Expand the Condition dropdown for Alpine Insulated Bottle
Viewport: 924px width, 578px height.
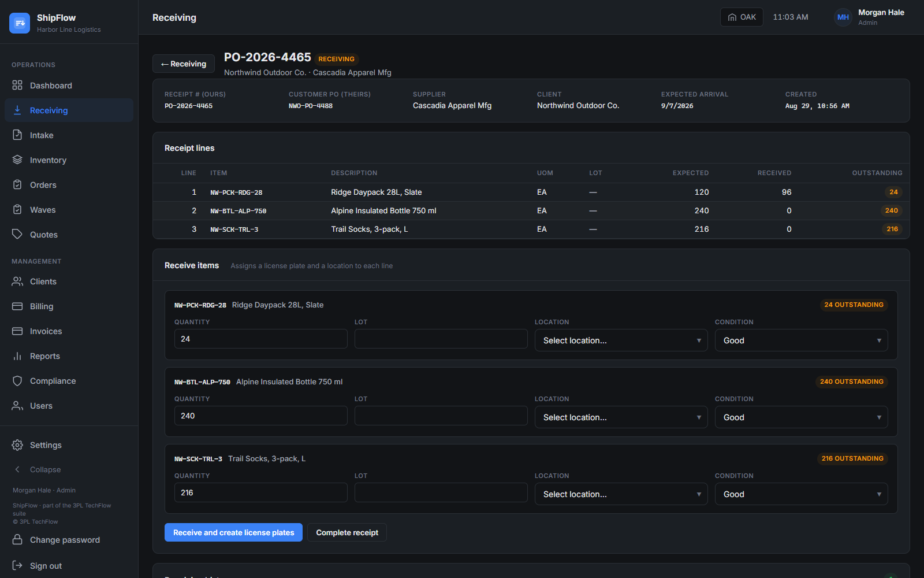coord(802,417)
